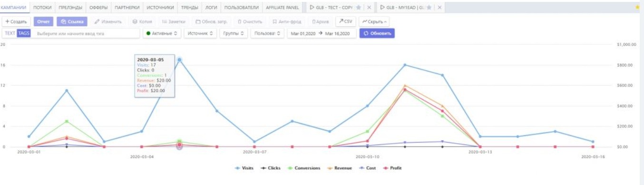Click the Ссылка link button

point(71,21)
